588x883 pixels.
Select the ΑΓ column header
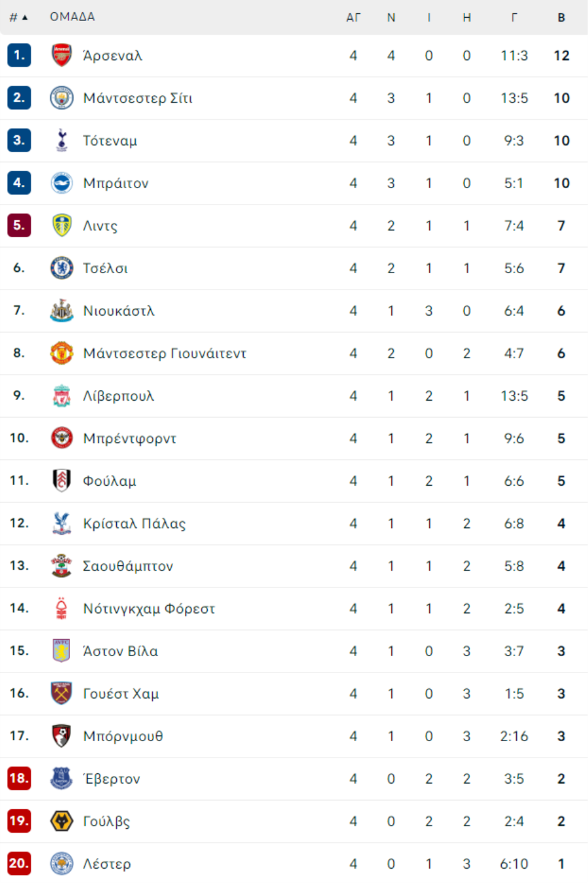353,18
